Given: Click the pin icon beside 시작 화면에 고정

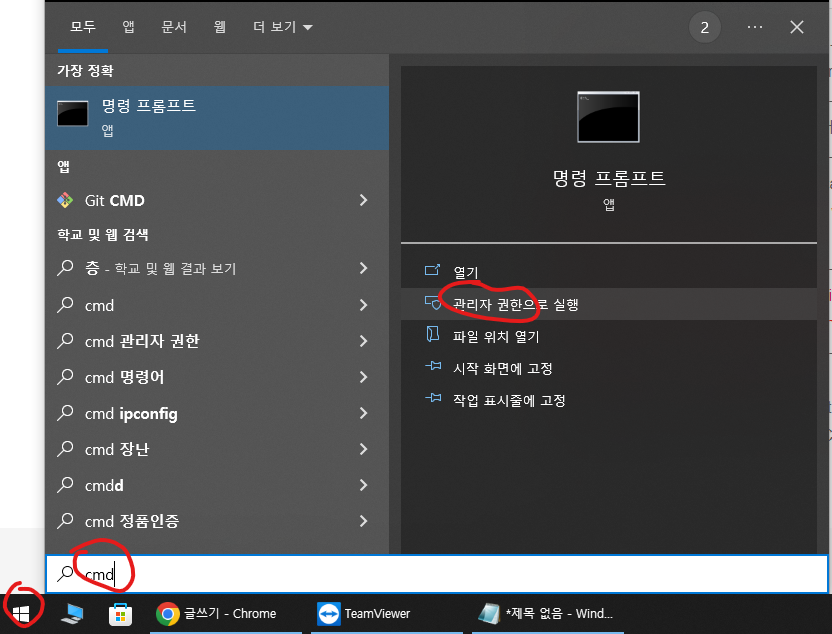Looking at the screenshot, I should [433, 366].
